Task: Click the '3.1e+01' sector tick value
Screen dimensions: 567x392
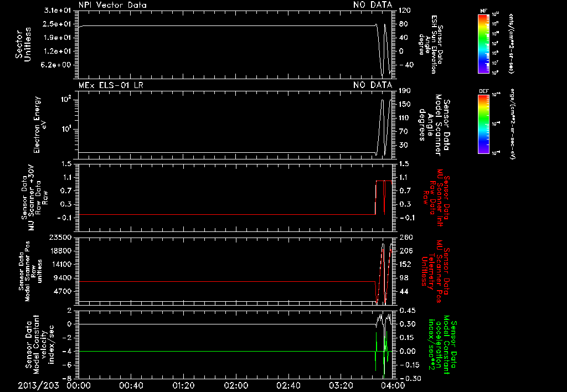Action: tap(57, 11)
